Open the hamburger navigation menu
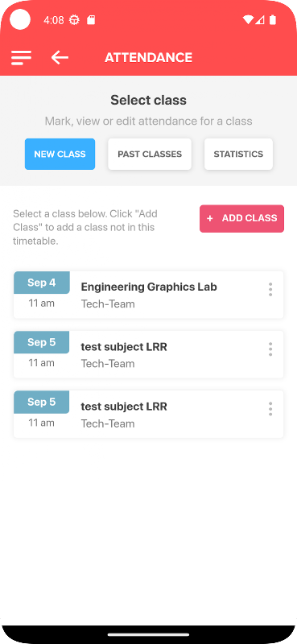The image size is (297, 644). coord(22,57)
